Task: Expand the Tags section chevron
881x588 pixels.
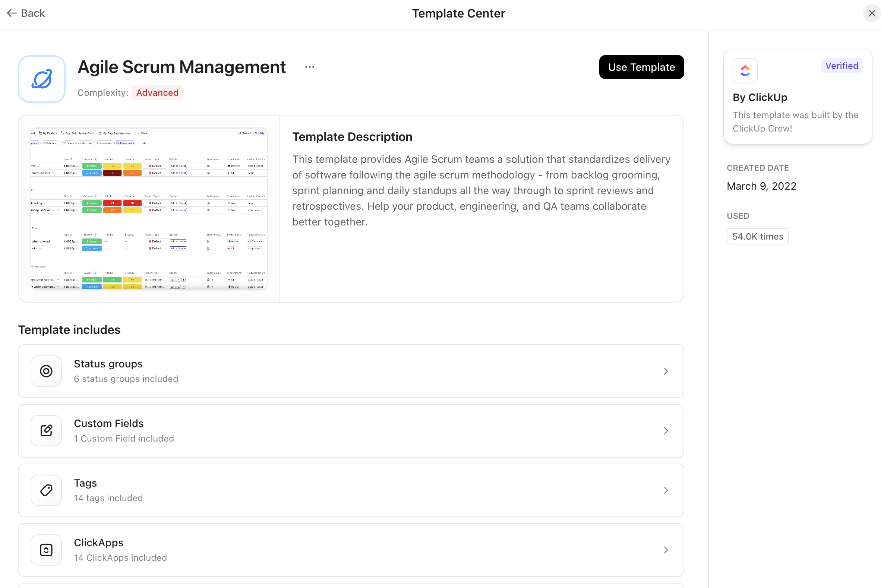Action: (666, 490)
